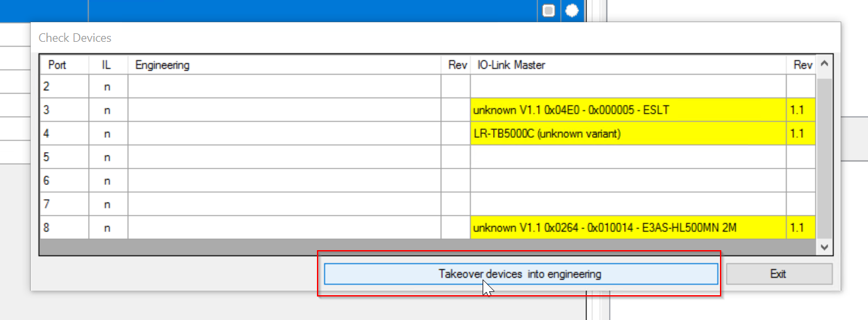Click Takeover devices into engineering button
868x320 pixels.
pos(520,274)
